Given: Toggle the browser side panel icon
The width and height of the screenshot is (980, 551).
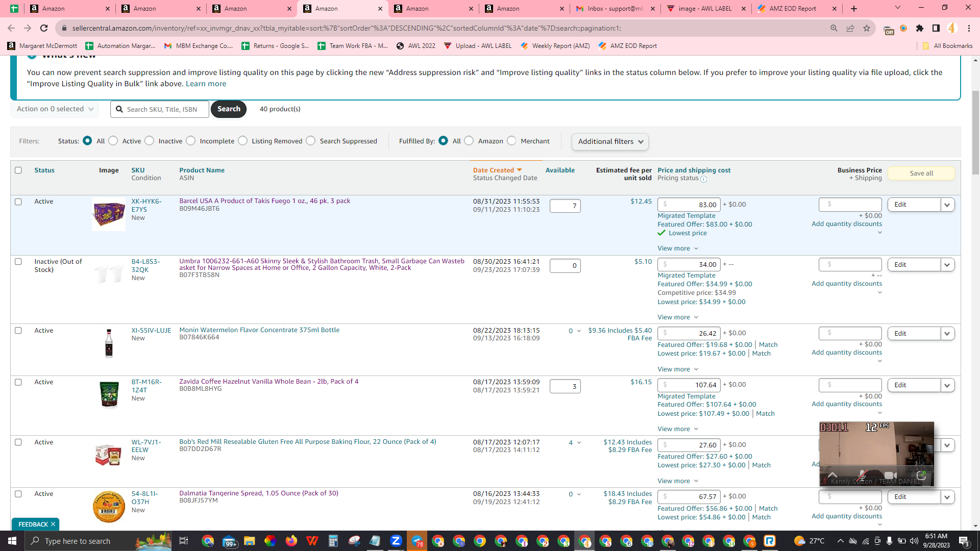Looking at the screenshot, I should pyautogui.click(x=936, y=28).
